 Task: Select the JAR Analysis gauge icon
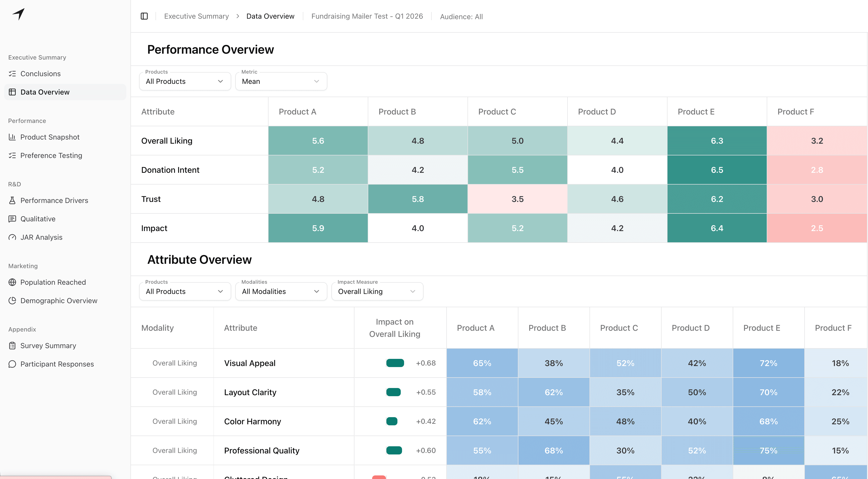click(x=13, y=237)
